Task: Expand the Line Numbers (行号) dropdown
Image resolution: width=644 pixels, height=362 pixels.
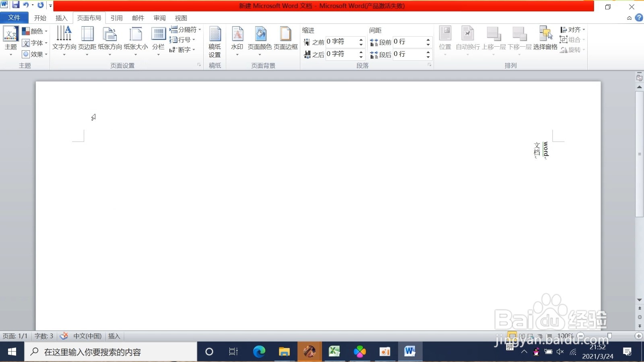Action: pos(182,39)
